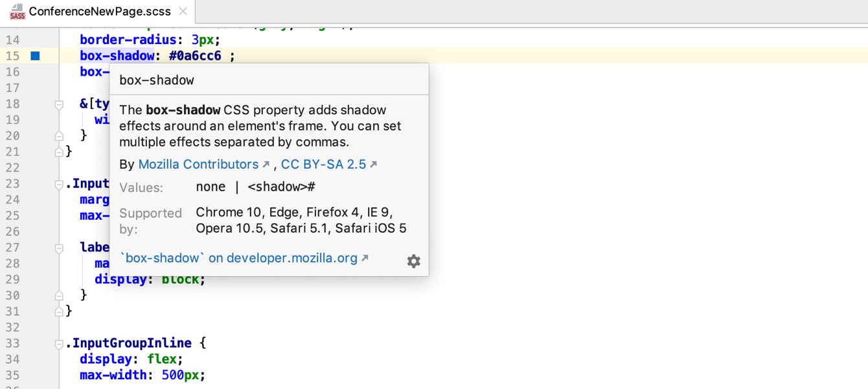Click line number 35 in the gutter
The image size is (868, 389).
tap(13, 375)
